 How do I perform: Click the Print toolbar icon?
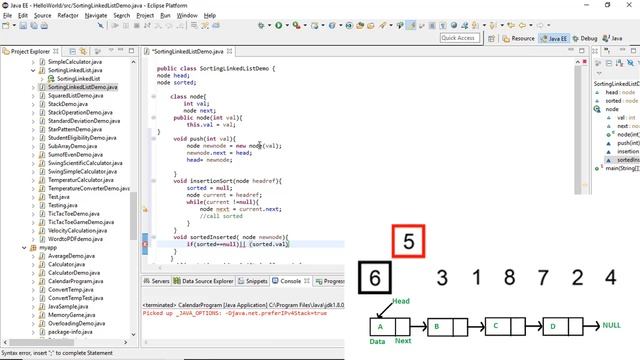point(44,26)
